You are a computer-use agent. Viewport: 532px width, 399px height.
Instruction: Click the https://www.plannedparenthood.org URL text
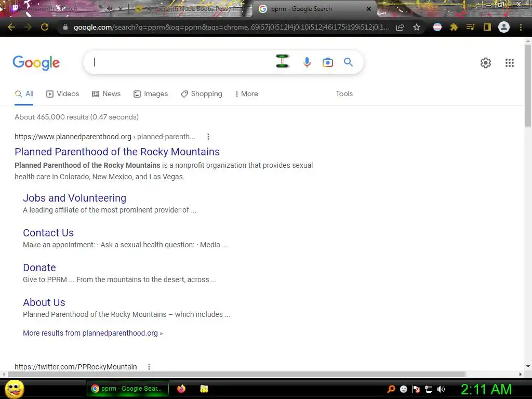point(73,137)
